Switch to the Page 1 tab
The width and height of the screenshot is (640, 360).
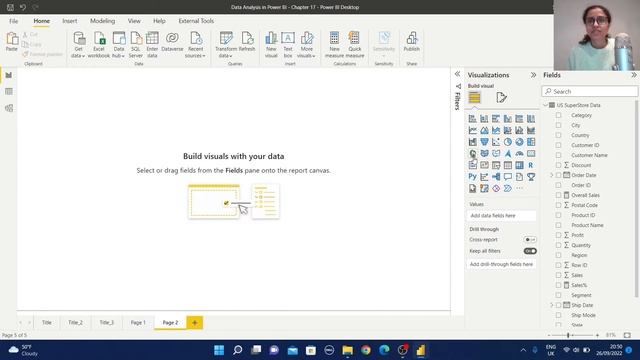(138, 322)
